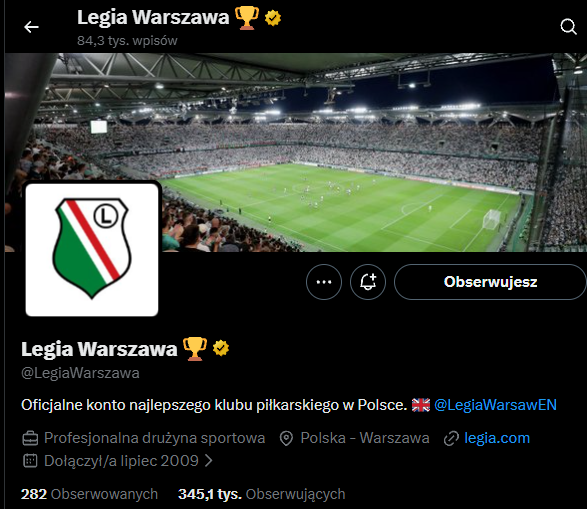Viewport: 587px width, 509px height.
Task: Click the gold verified badge beside profile name
Action: click(221, 348)
